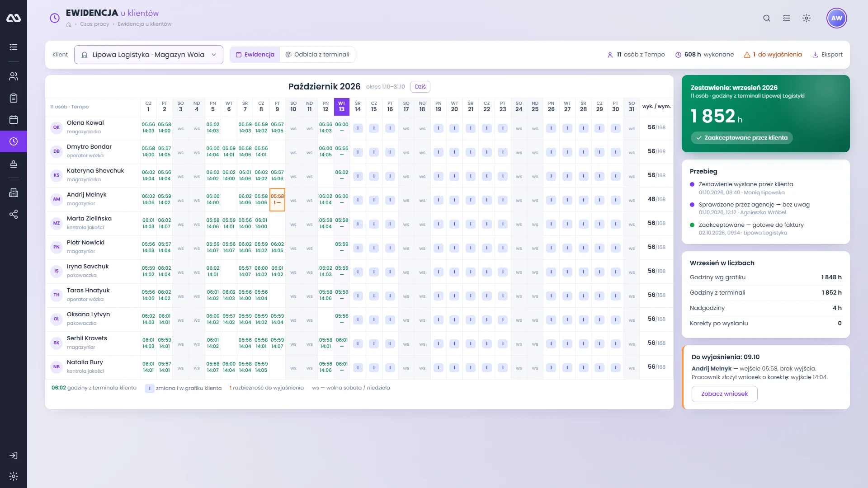Click Natalia Bury in the list
The image size is (868, 488).
[85, 362]
